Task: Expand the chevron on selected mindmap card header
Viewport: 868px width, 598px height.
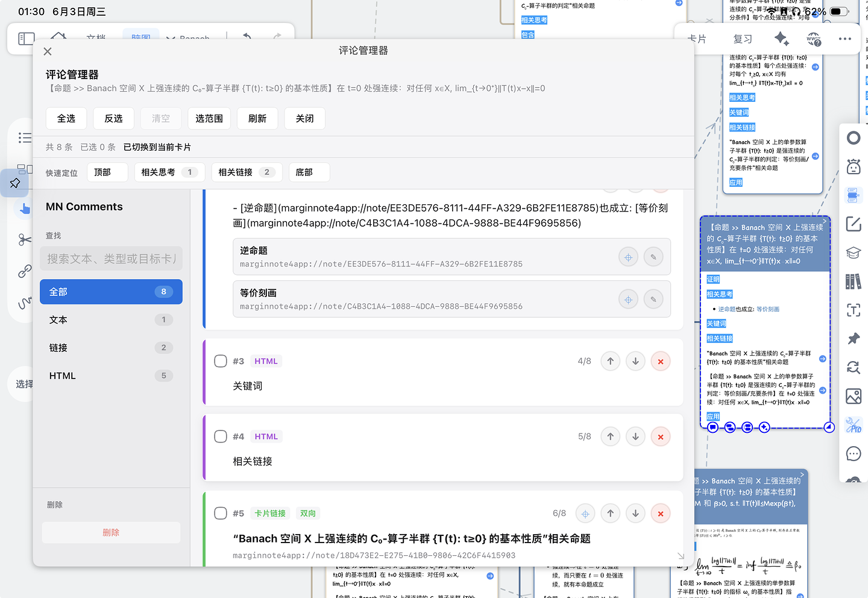Action: pos(825,221)
